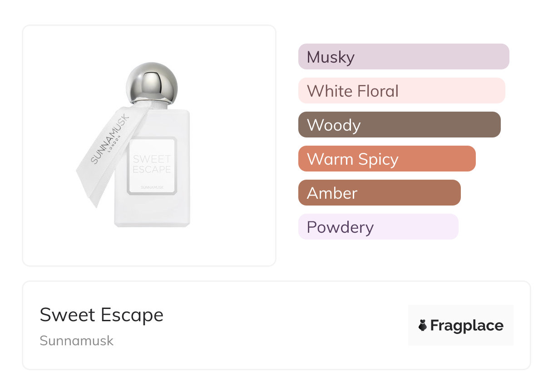Click the word SWEET on the bottle label
Screen dimensions: 553x392
tap(152, 159)
